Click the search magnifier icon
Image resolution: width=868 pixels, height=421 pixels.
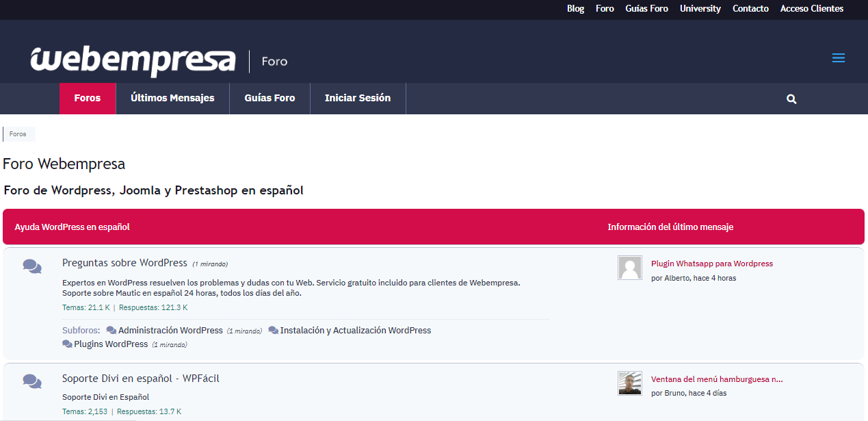tap(791, 99)
